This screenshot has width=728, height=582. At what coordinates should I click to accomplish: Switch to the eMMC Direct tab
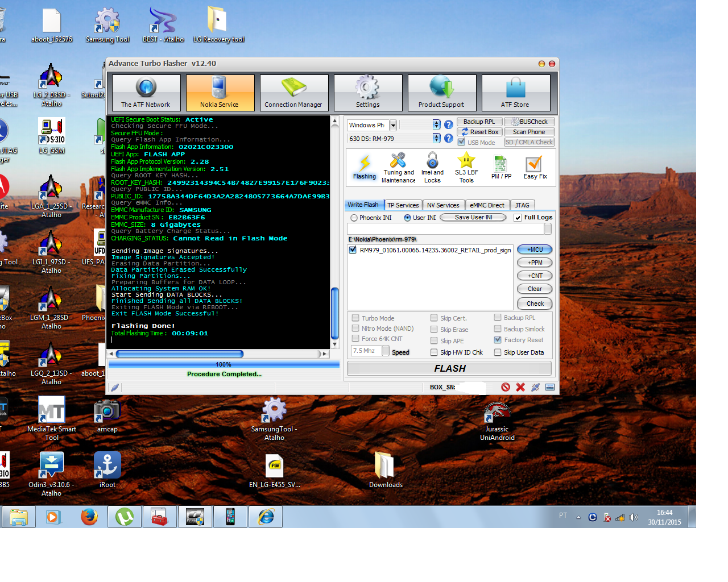(x=487, y=205)
